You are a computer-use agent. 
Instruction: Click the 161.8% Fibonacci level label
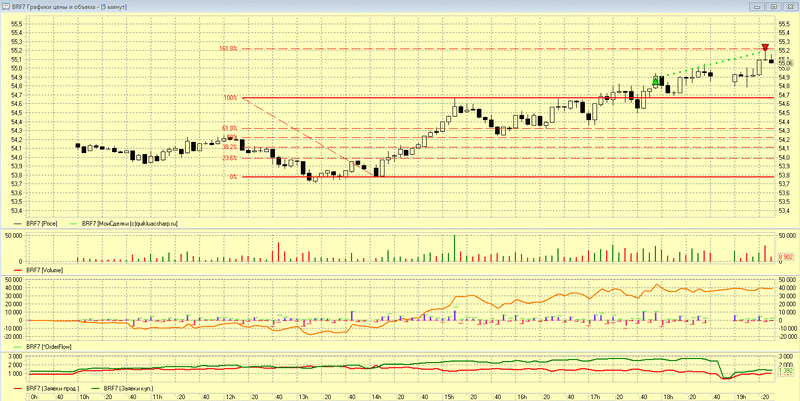click(x=228, y=48)
